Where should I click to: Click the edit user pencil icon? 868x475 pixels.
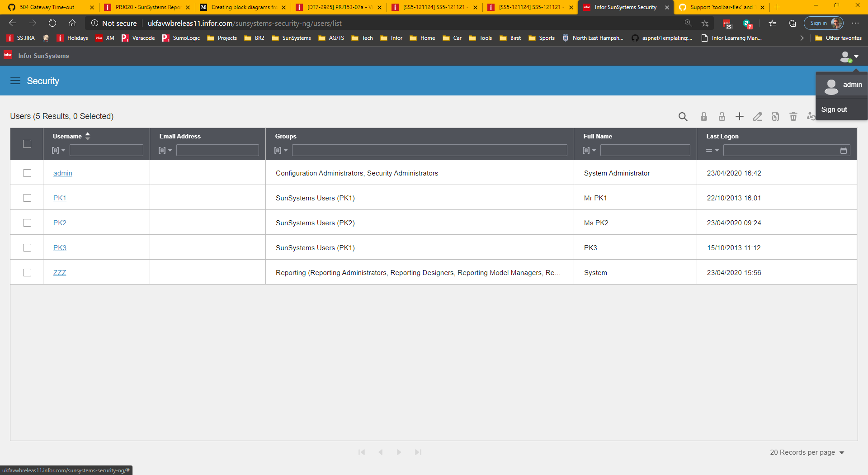tap(758, 117)
